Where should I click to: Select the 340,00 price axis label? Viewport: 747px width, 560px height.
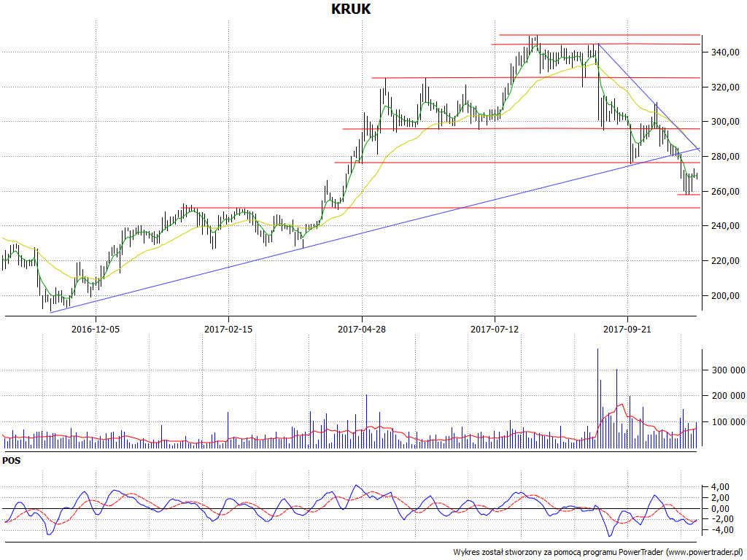click(726, 52)
